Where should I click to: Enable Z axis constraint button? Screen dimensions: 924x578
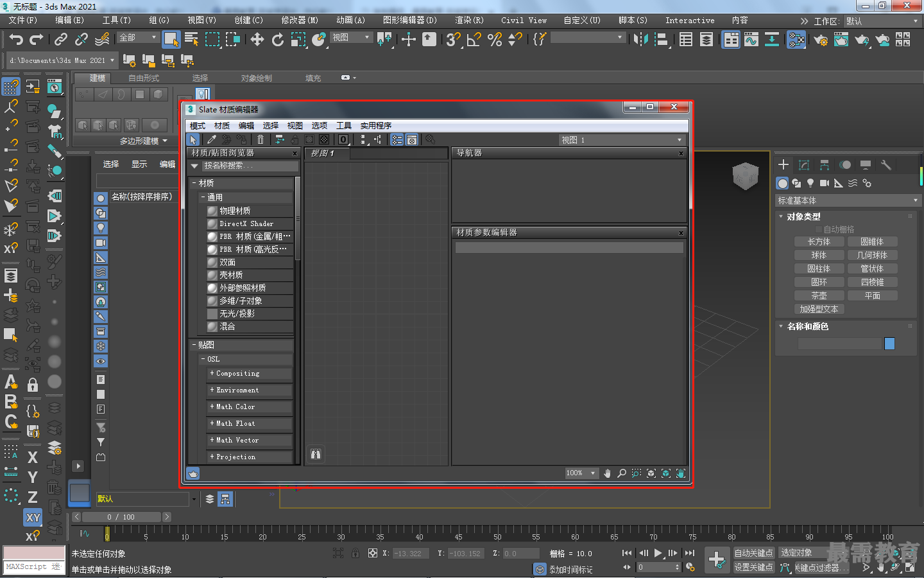point(33,497)
